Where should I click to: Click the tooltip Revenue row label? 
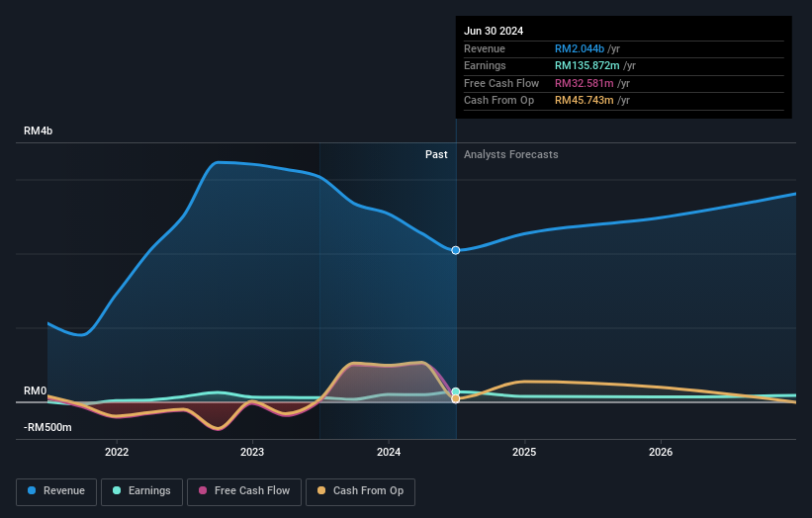485,48
